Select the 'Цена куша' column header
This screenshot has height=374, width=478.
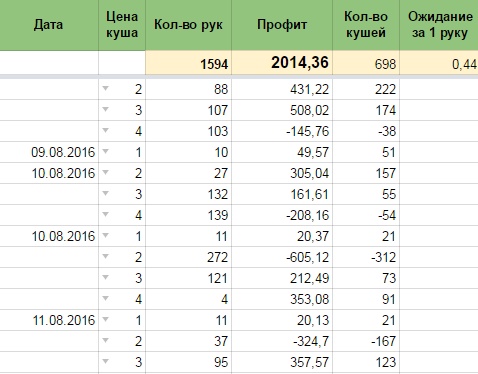(x=122, y=25)
